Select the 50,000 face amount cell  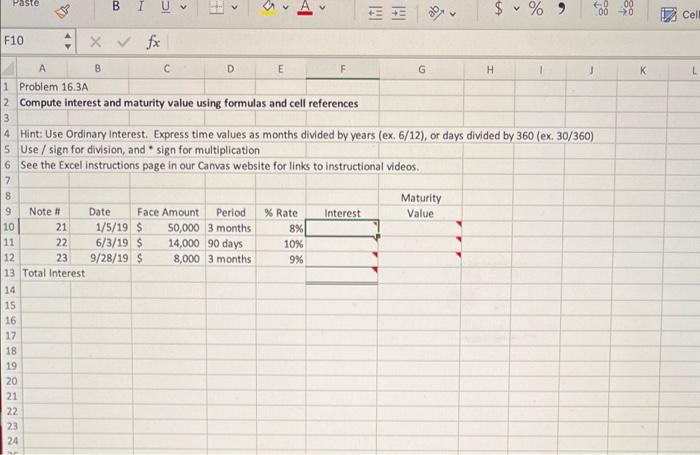[168, 228]
